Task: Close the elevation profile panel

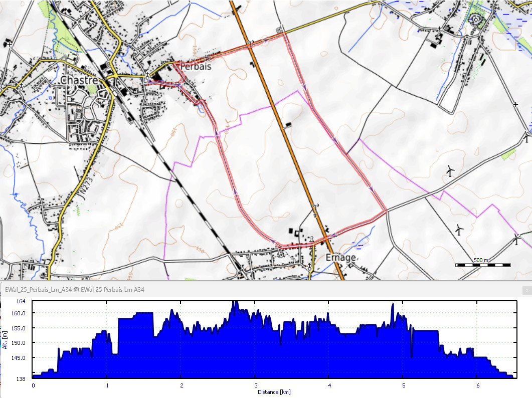Action: point(526,290)
